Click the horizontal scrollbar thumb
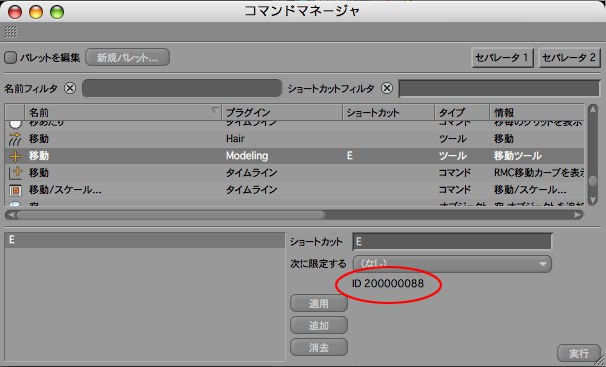This screenshot has height=367, width=606. click(x=170, y=214)
